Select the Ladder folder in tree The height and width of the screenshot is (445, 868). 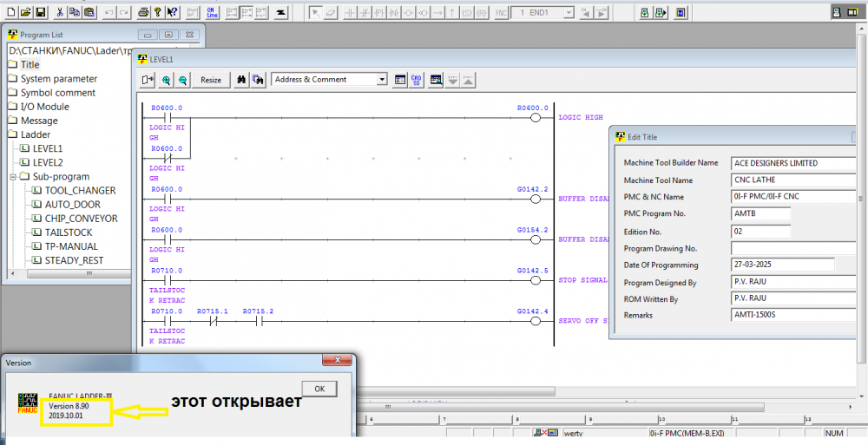click(36, 134)
